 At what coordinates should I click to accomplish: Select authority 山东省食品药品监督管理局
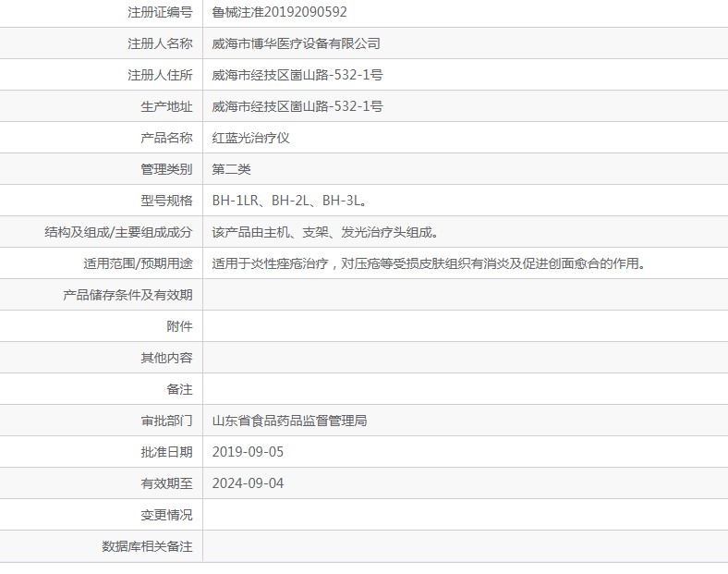(290, 421)
